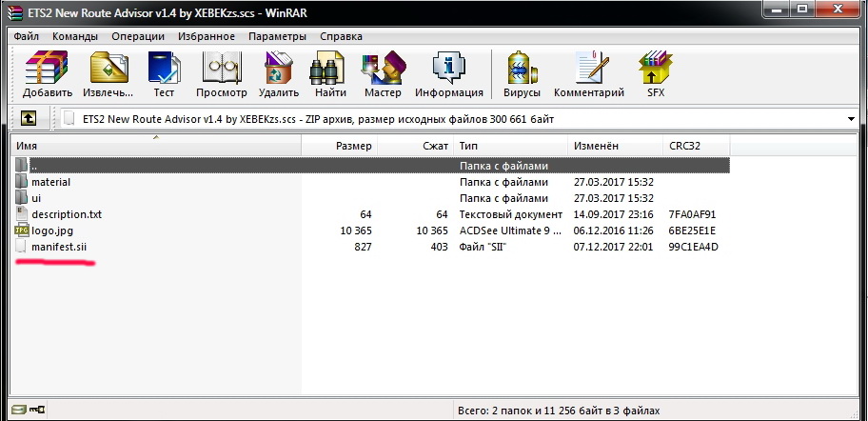Screen dimensions: 868x421
Task: Click the key icon in status bar
Action: [39, 411]
